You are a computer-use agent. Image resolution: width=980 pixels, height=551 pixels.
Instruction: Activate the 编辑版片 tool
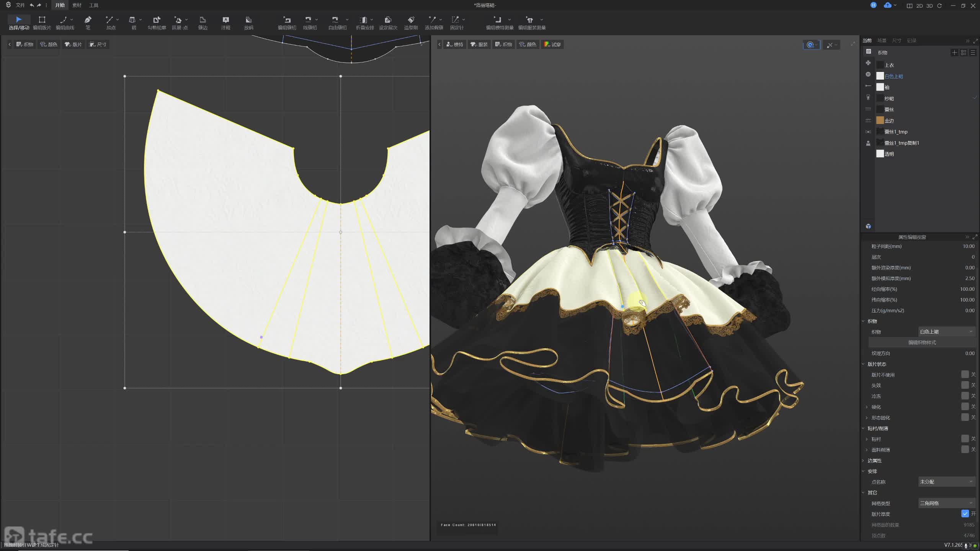[x=42, y=23]
